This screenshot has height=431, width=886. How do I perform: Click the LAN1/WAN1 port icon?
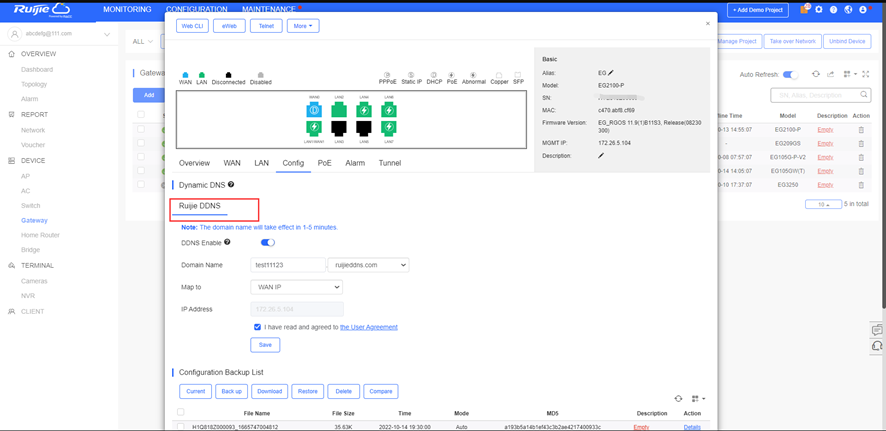315,128
